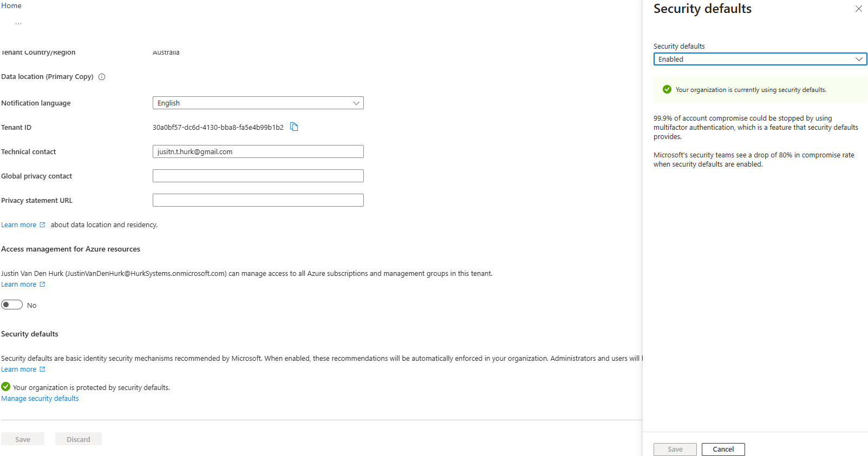Click Save button on properties page
The width and height of the screenshot is (868, 456).
23,439
